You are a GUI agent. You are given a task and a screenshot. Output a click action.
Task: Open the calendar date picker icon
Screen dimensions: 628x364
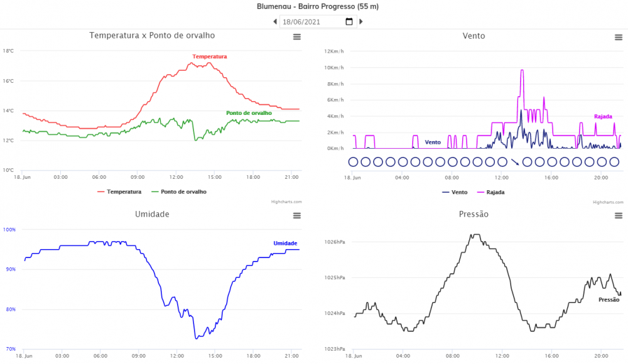click(x=349, y=22)
